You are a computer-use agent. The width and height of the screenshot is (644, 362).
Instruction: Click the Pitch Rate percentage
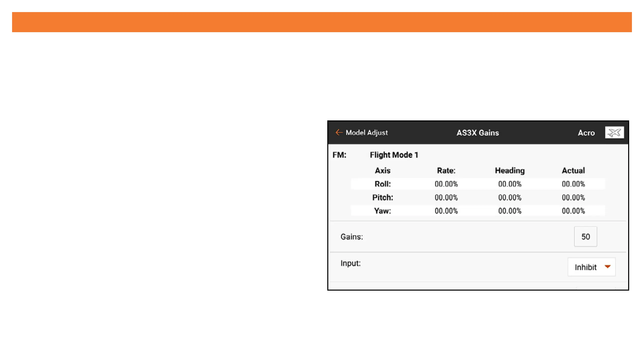pos(446,198)
